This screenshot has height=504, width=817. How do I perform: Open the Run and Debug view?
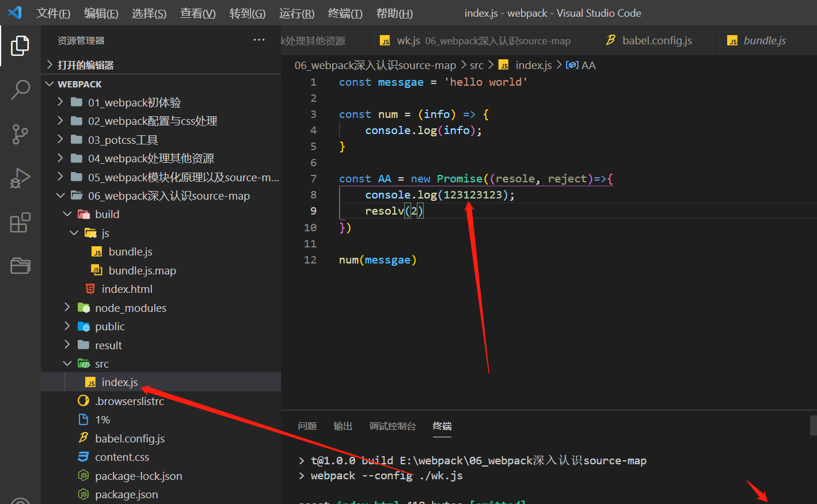20,178
